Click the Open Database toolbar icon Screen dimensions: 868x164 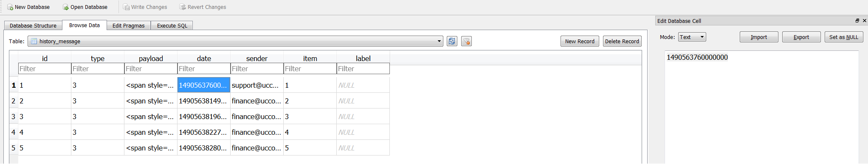click(x=66, y=7)
